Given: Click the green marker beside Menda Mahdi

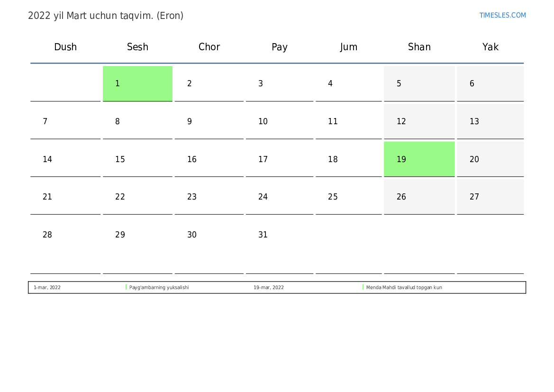Looking at the screenshot, I should (x=363, y=287).
